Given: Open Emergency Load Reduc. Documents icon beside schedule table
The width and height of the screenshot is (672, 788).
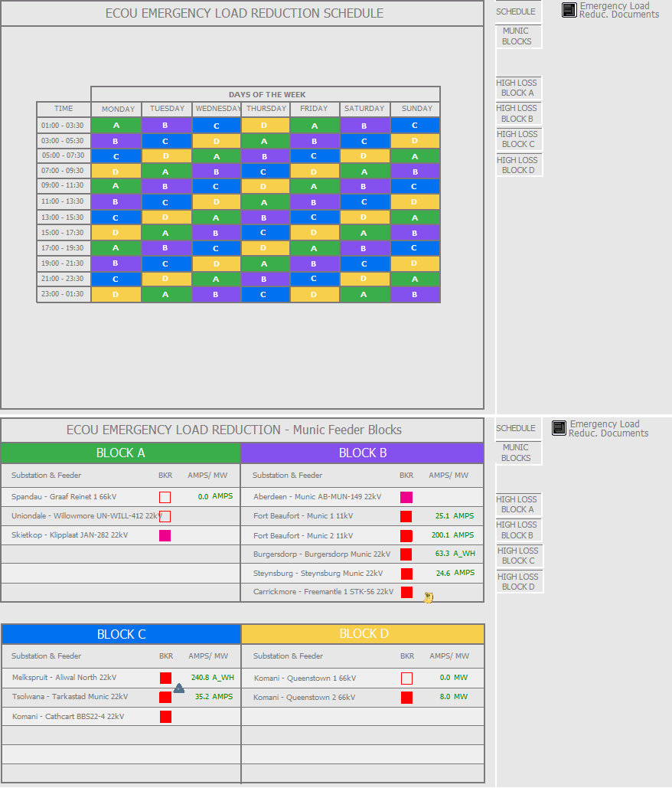Looking at the screenshot, I should pos(569,10).
